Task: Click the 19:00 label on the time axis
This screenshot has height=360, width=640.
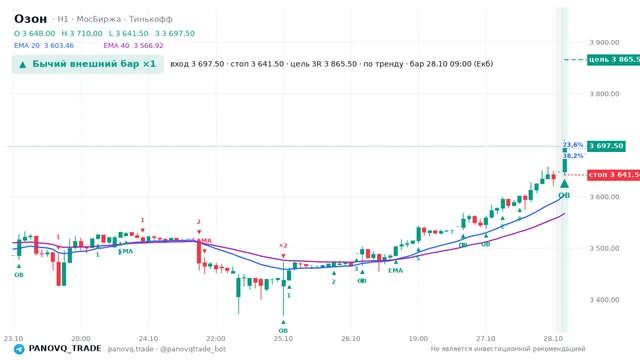Action: (418, 339)
